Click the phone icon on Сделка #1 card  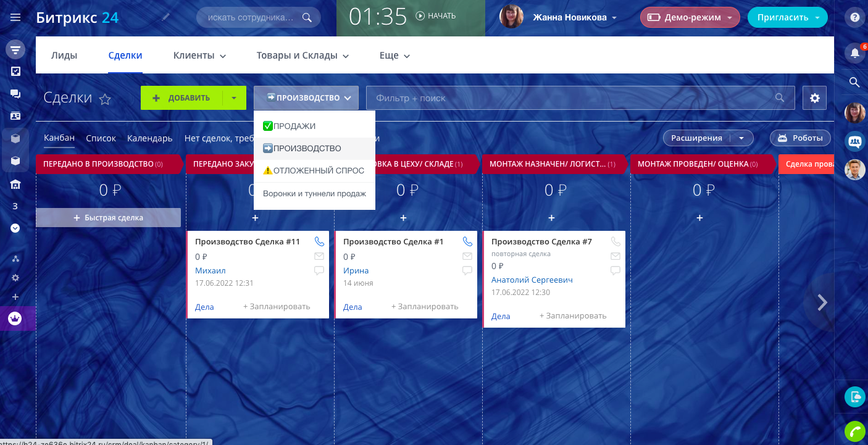click(x=467, y=242)
